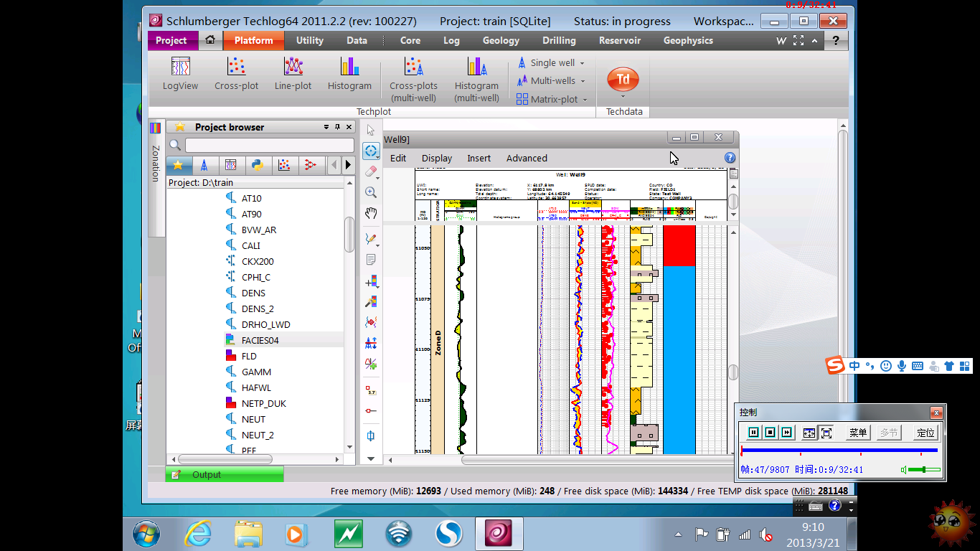Select the pencil drawing tool

click(x=371, y=238)
